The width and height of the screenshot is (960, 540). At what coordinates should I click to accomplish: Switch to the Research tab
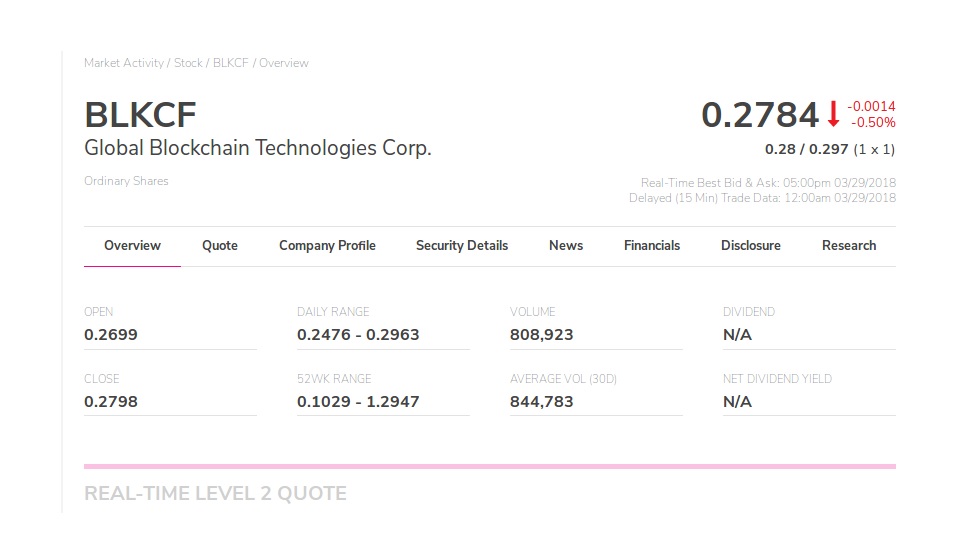(849, 245)
